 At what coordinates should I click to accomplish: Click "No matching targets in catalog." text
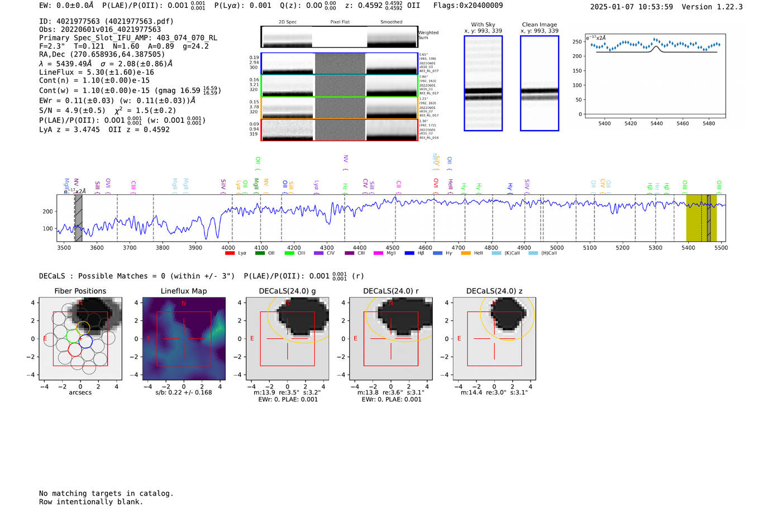(x=106, y=493)
